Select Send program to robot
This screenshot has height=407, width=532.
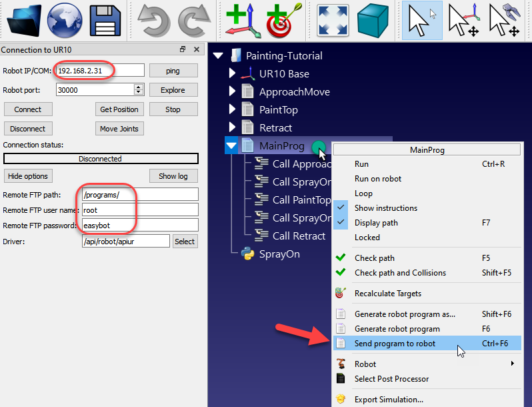coord(395,344)
